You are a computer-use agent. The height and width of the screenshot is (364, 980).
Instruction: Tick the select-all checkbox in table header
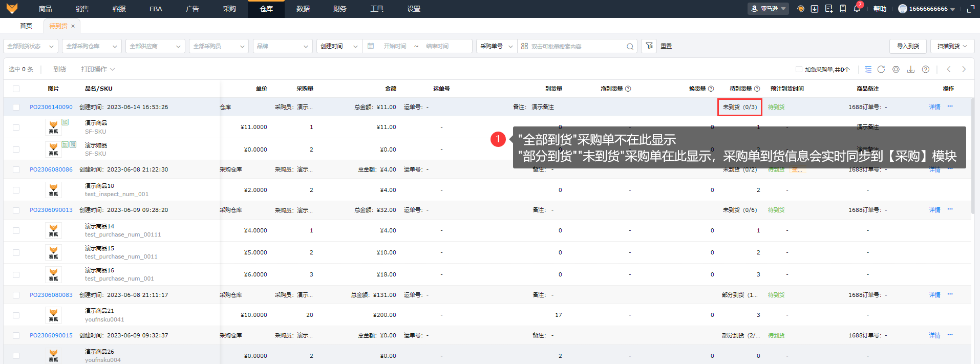16,89
